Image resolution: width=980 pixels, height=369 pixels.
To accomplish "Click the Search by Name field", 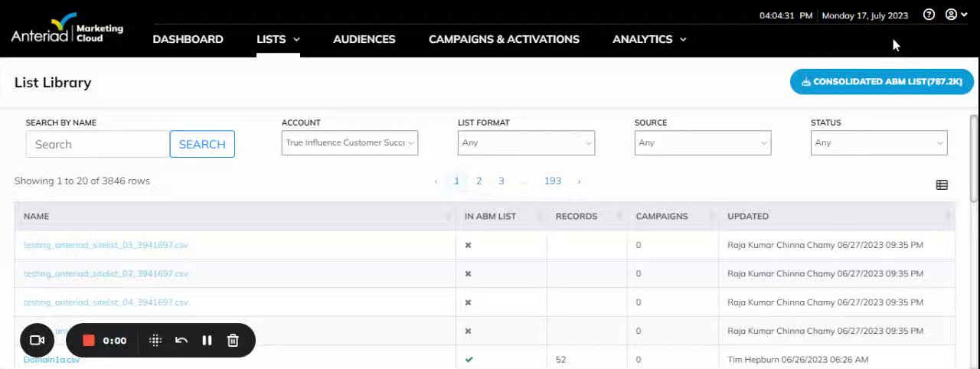I will 97,144.
